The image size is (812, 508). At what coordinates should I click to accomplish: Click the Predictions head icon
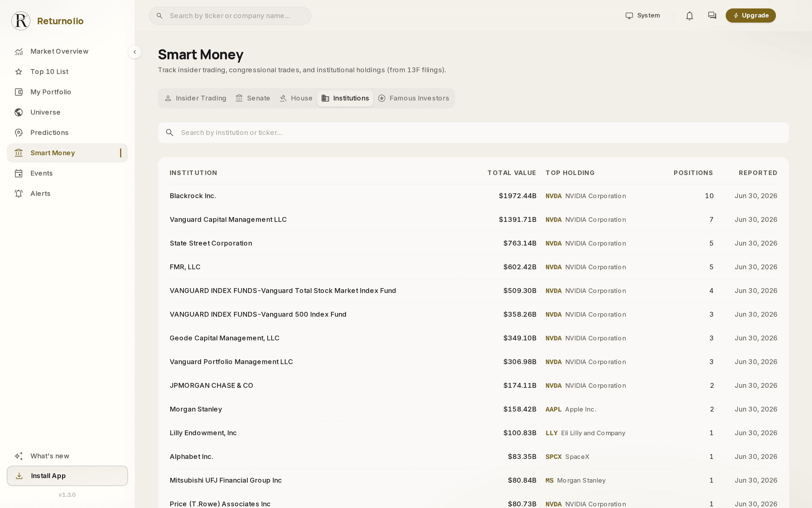point(19,133)
